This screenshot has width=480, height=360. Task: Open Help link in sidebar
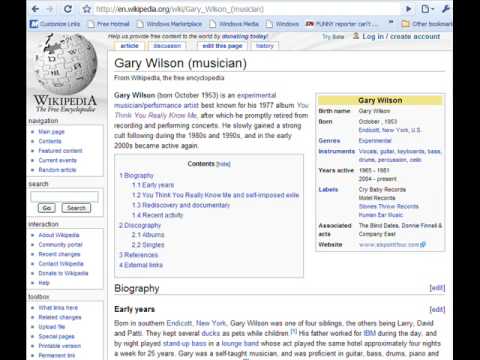click(44, 283)
